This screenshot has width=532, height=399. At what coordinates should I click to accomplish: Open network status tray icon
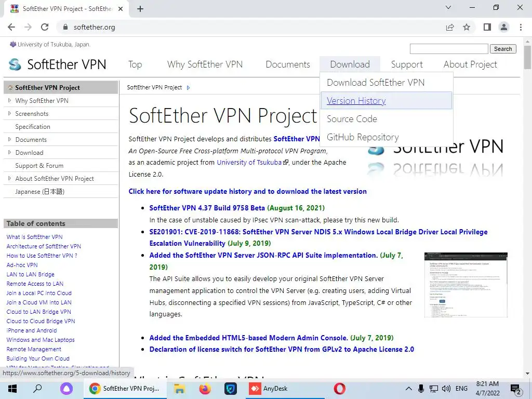[433, 389]
